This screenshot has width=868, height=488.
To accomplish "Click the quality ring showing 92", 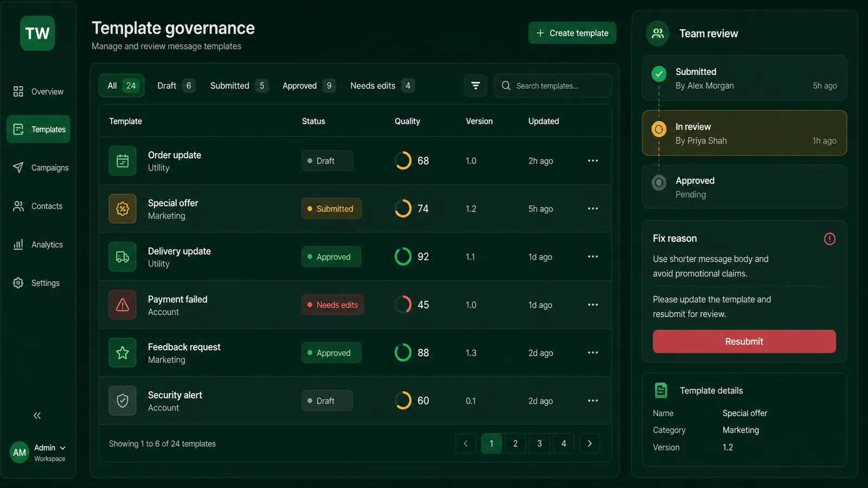I will pos(403,256).
